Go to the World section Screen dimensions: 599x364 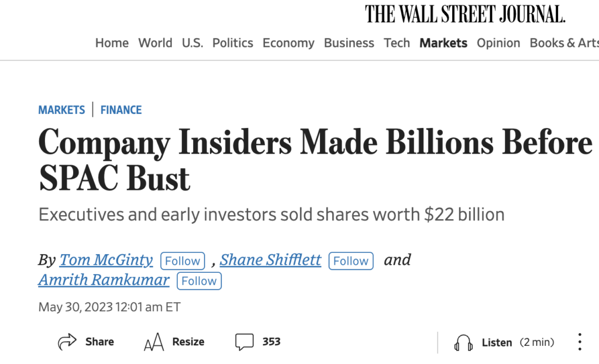coord(155,43)
